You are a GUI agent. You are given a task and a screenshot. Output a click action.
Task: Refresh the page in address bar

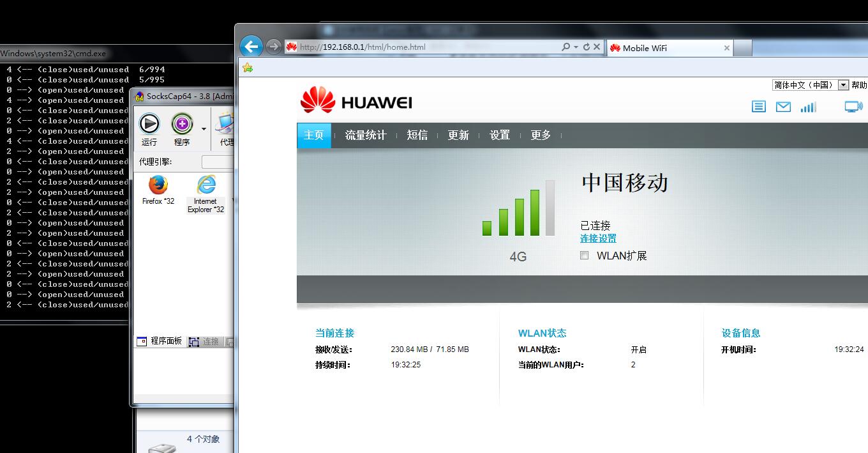point(586,47)
